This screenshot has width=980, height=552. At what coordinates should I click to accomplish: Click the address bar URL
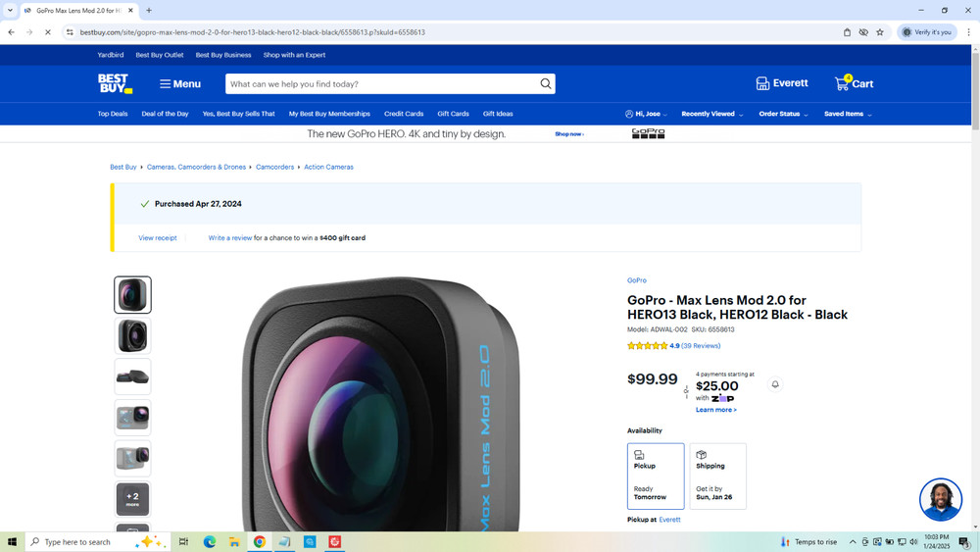click(253, 32)
